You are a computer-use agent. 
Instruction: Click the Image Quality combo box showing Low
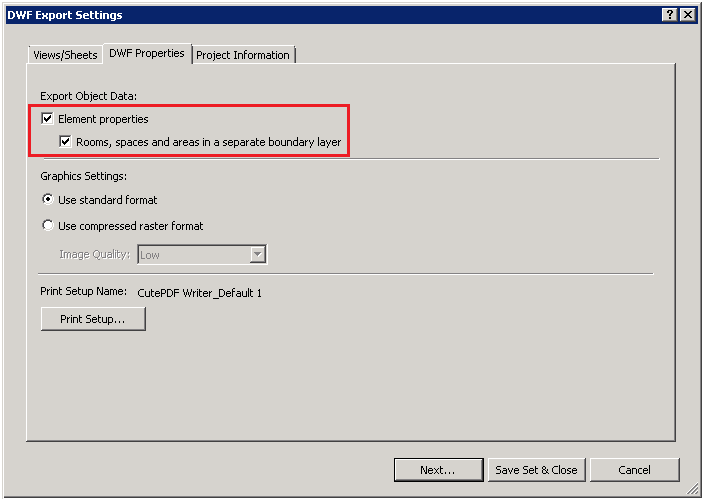click(202, 255)
